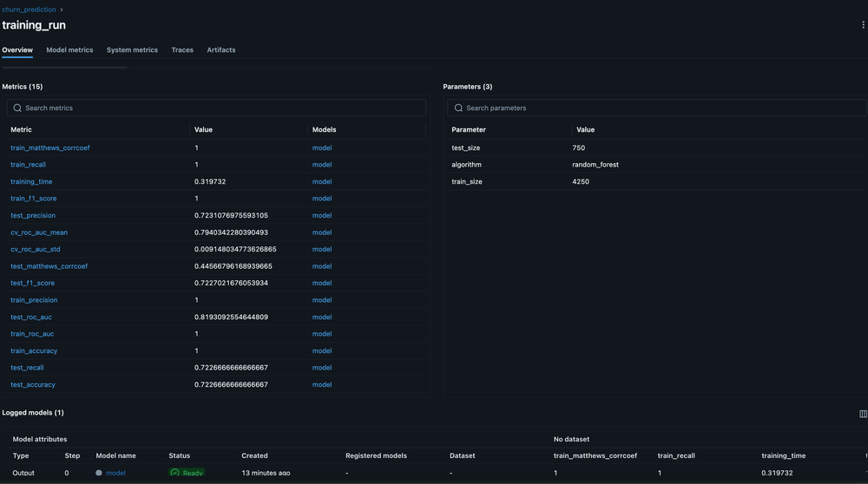Open the Artifacts tab

click(221, 50)
